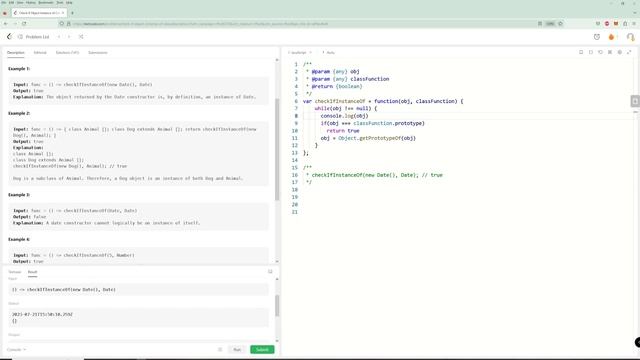640x360 pixels.
Task: Expand the Console dropdown
Action: click(16, 350)
